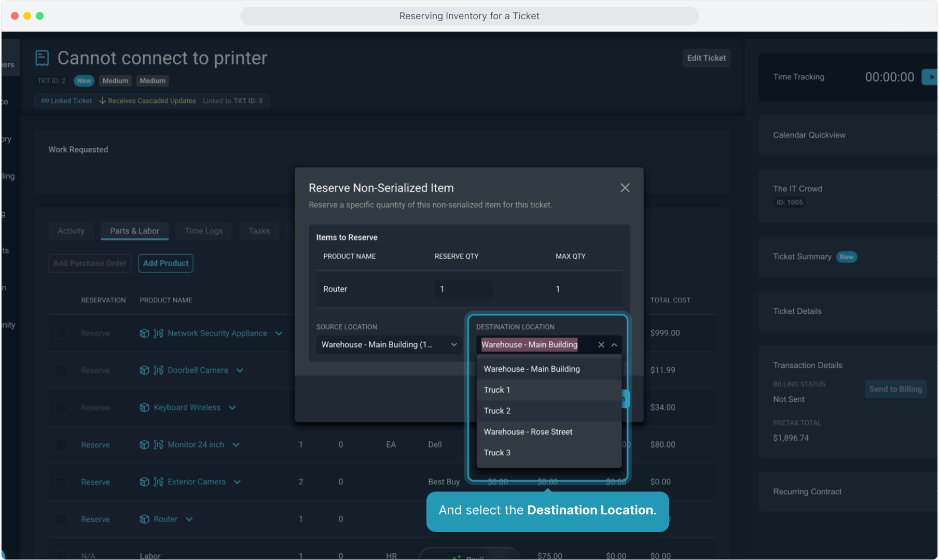Collapse the Destination Location dropdown chevron

(614, 345)
